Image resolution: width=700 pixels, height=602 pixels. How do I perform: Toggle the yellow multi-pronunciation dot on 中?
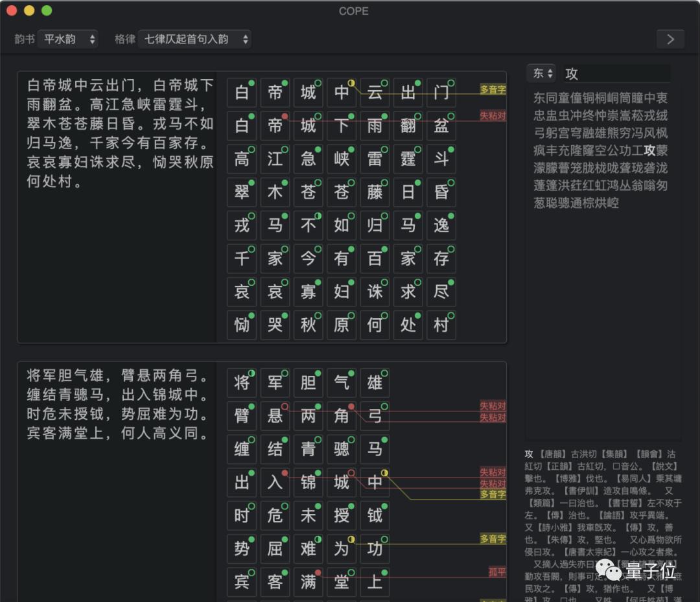[351, 84]
